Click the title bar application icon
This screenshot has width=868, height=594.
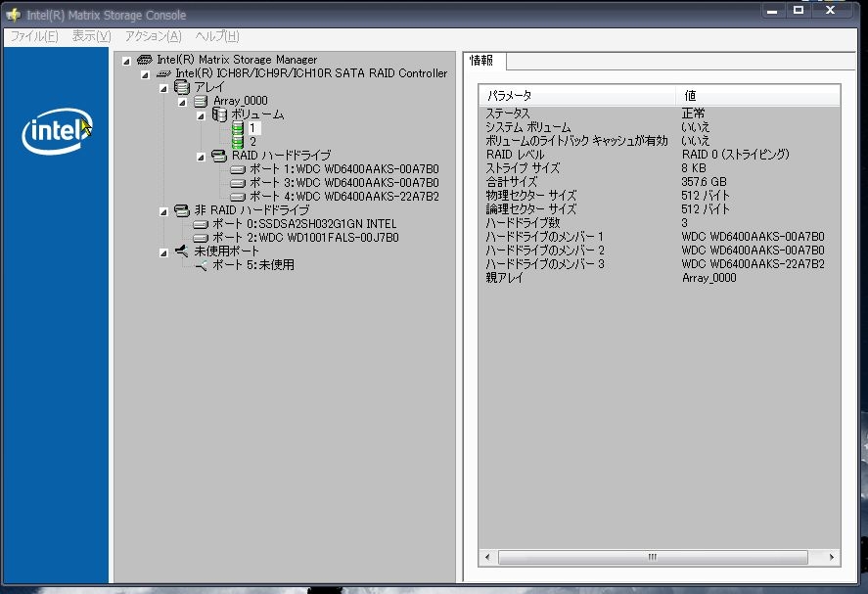tap(14, 15)
